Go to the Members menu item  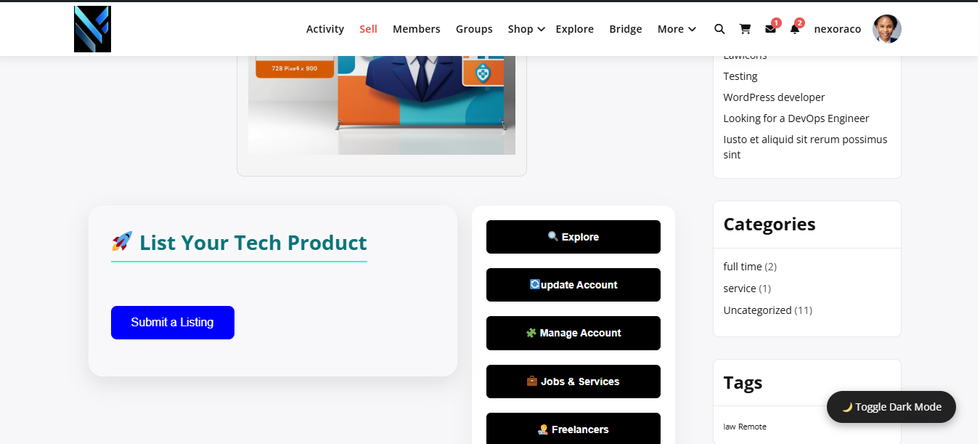pyautogui.click(x=417, y=29)
